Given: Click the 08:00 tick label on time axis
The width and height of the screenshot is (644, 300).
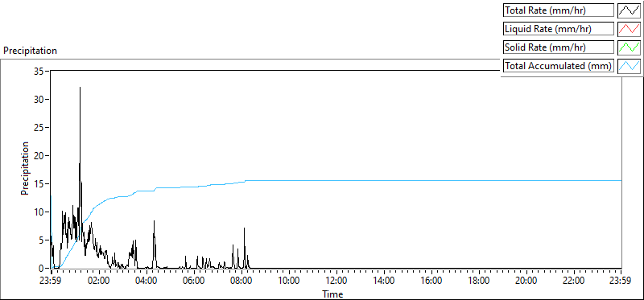Looking at the screenshot, I should point(242,282).
